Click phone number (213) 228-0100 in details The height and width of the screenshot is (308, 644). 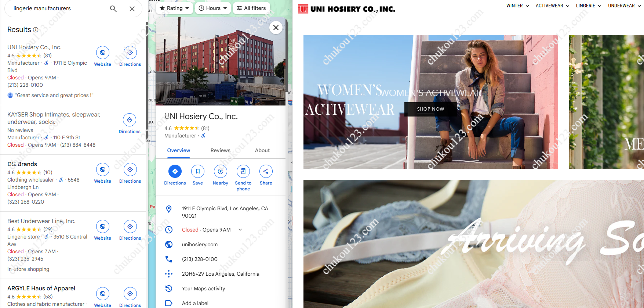[x=200, y=259]
